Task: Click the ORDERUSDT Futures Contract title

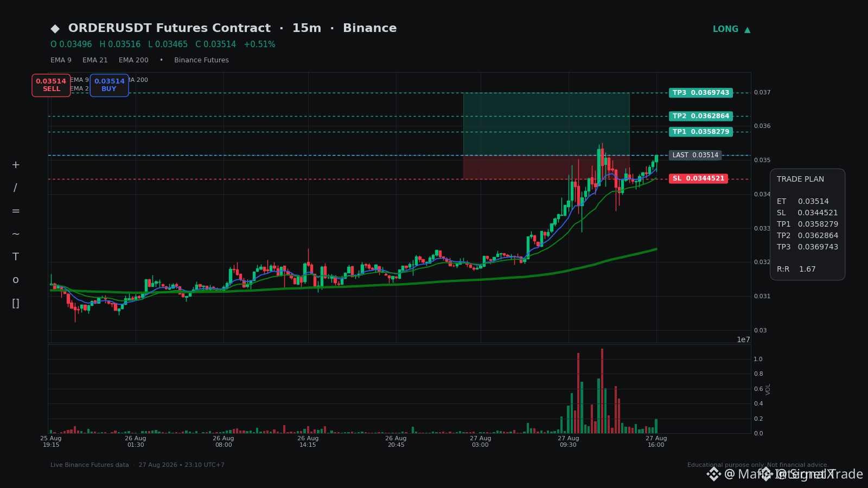Action: tap(169, 28)
